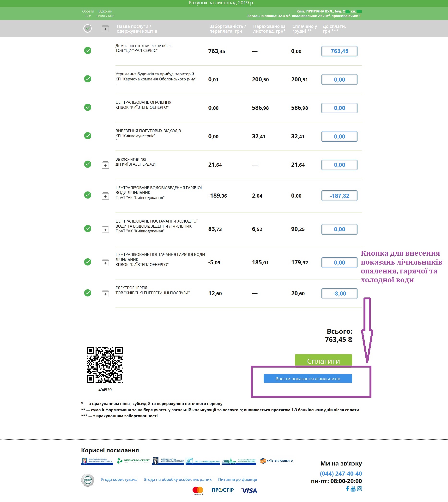Toggle the select-all checkmark in header
The height and width of the screenshot is (502, 448).
point(88,28)
